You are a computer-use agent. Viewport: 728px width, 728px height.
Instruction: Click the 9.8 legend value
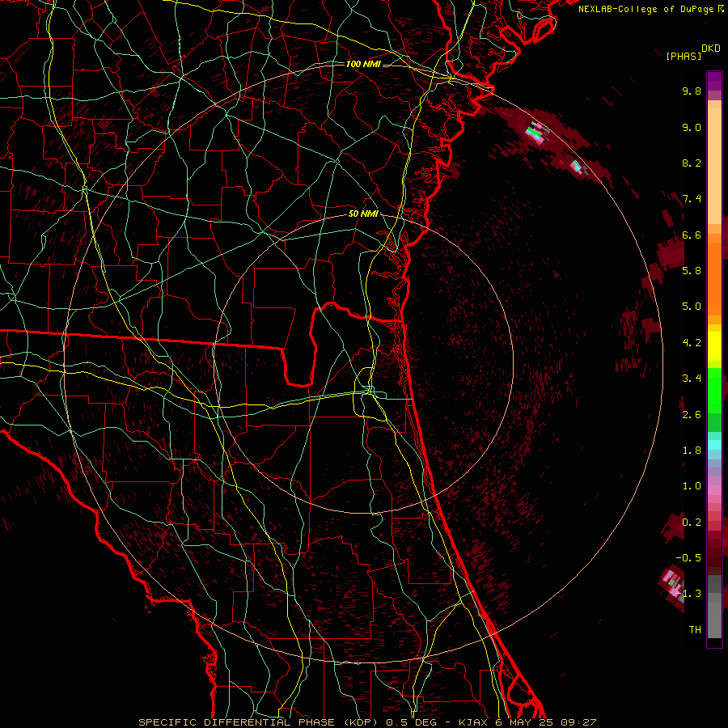point(692,91)
